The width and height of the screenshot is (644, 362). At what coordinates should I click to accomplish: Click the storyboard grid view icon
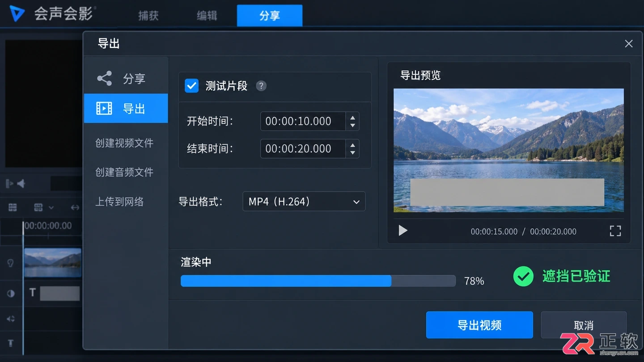13,207
